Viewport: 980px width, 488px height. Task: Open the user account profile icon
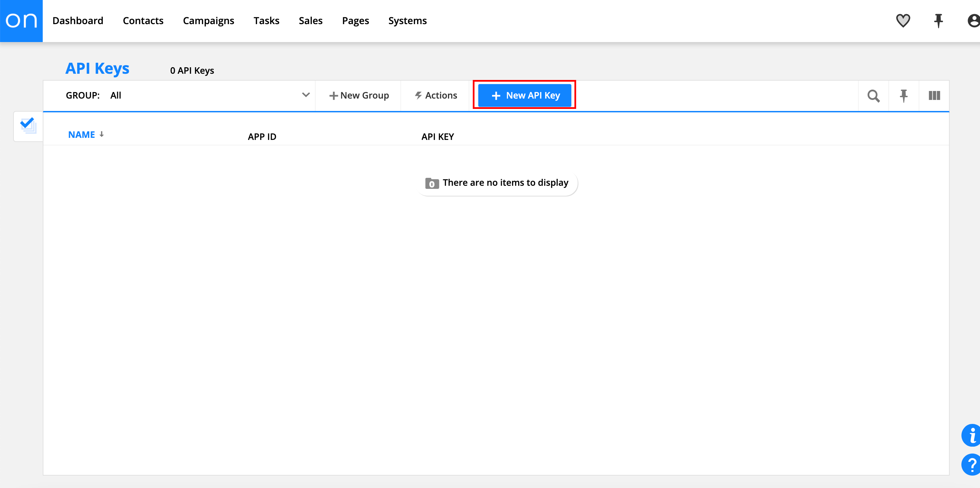973,21
